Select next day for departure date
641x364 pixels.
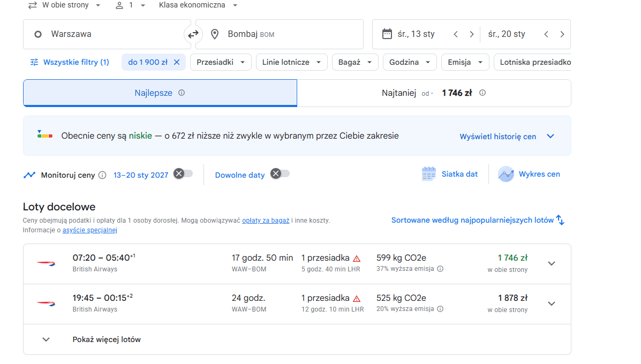coord(472,34)
